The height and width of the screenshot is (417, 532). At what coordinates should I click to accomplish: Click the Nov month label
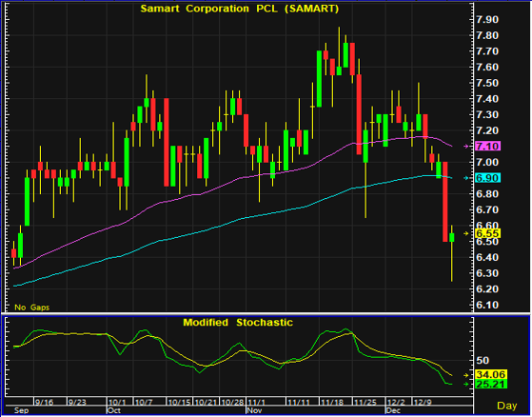tap(254, 410)
